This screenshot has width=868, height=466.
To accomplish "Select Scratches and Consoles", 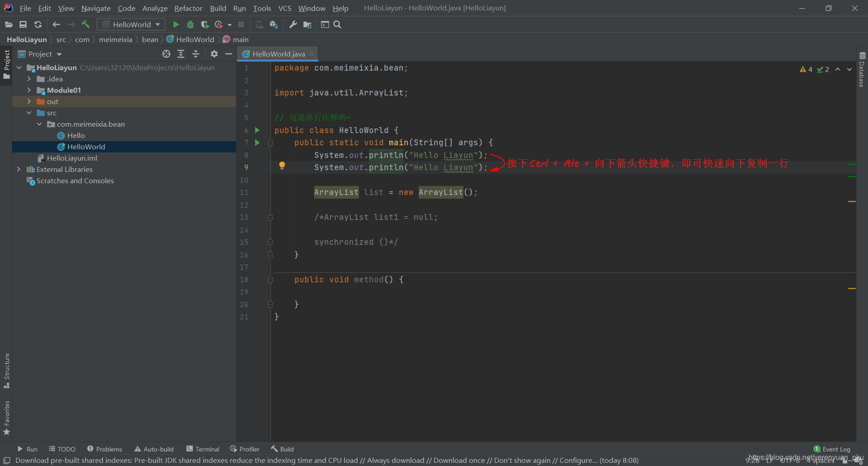I will pyautogui.click(x=75, y=181).
